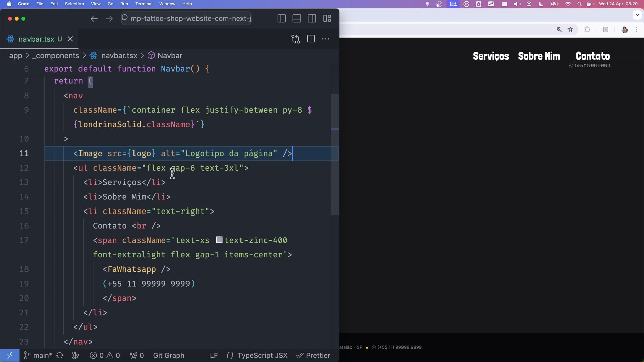Open the TypeScript JSX language mode selector
The width and height of the screenshot is (644, 362).
(x=262, y=355)
